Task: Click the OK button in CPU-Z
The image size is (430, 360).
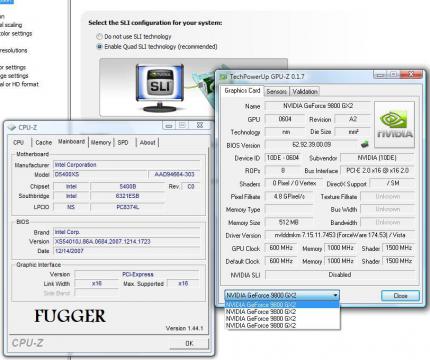Action: point(189,343)
